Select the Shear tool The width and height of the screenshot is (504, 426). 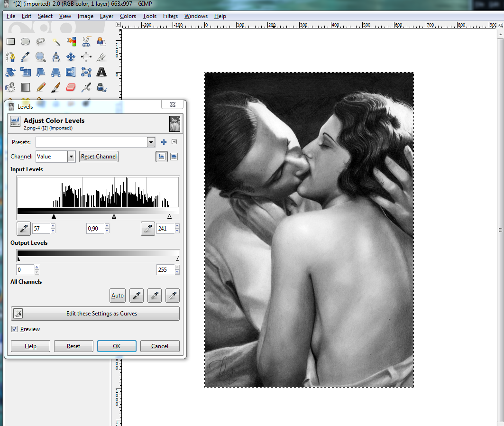(x=40, y=72)
